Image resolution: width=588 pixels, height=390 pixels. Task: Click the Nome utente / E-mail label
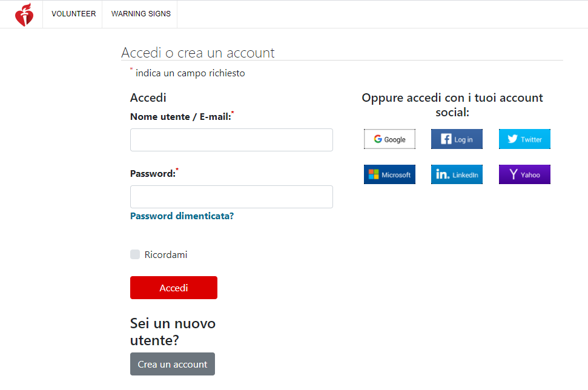coord(180,117)
